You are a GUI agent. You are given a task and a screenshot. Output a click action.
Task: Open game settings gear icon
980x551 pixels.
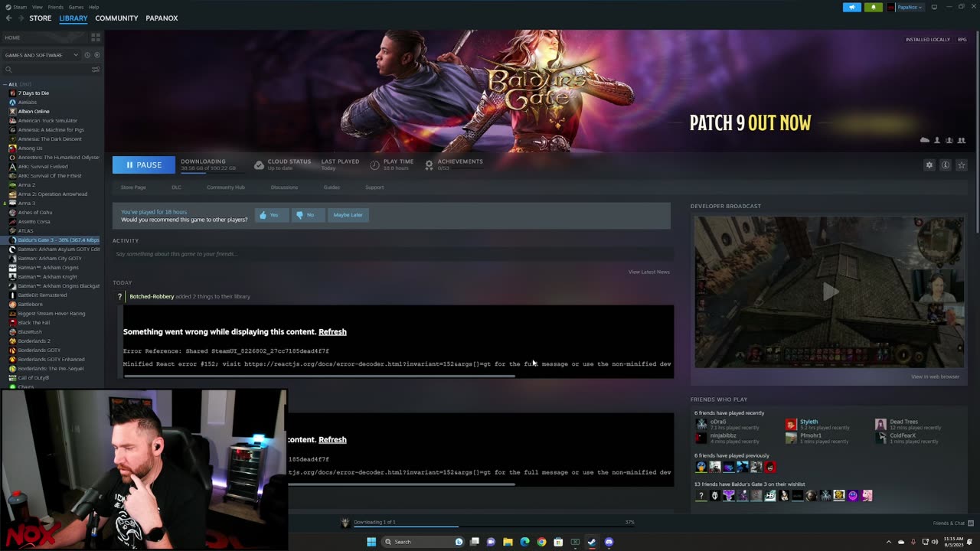929,165
